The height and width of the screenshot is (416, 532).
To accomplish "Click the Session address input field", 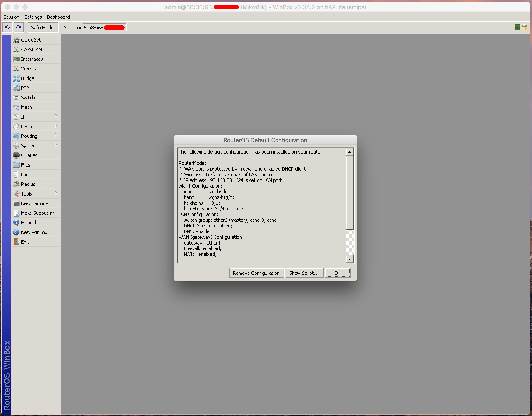I will [x=104, y=28].
